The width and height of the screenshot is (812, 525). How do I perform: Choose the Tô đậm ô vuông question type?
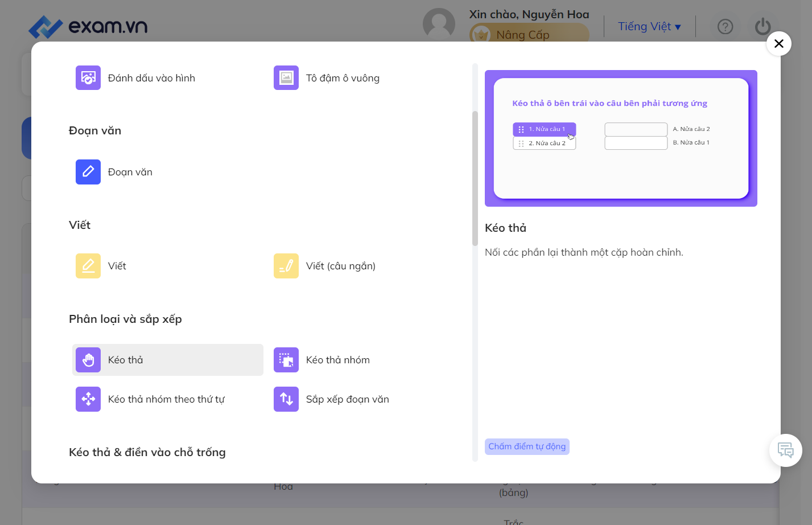[x=366, y=78]
